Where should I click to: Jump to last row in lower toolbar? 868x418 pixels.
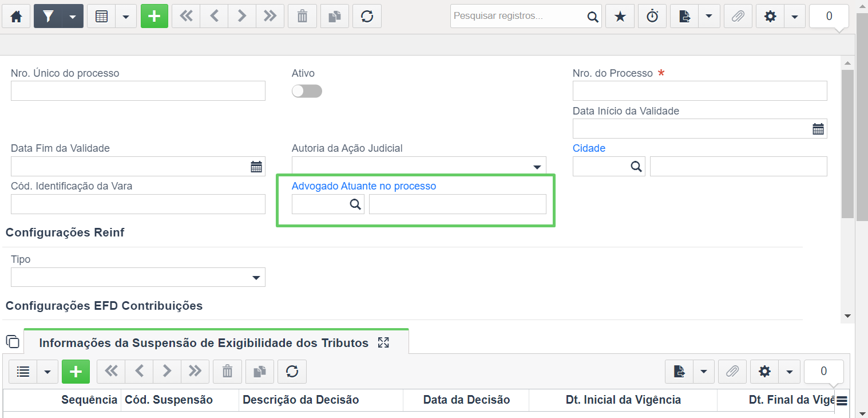pyautogui.click(x=195, y=372)
